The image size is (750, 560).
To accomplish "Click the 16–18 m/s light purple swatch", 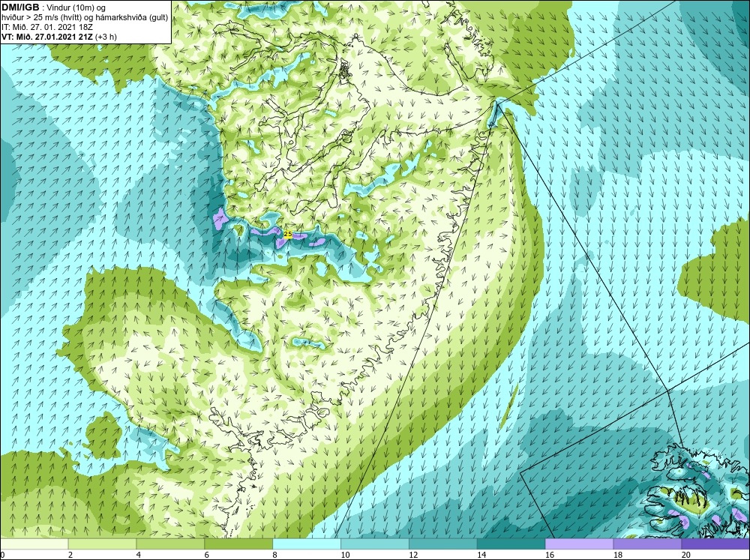I will 579,544.
